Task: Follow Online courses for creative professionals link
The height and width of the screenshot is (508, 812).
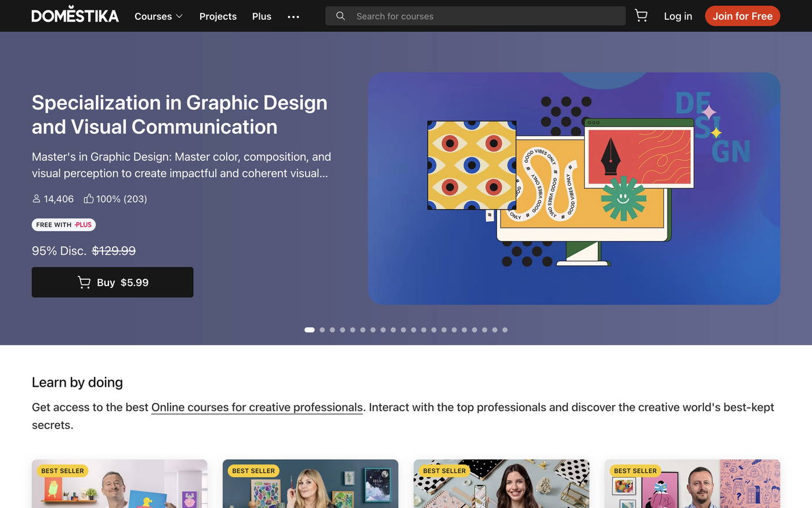Action: (257, 408)
